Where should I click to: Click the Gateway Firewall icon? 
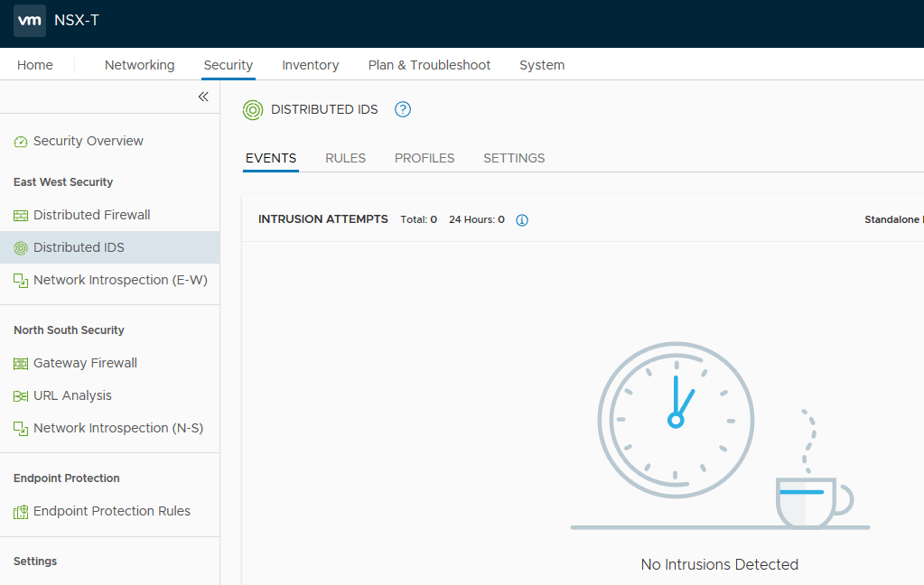click(x=21, y=364)
